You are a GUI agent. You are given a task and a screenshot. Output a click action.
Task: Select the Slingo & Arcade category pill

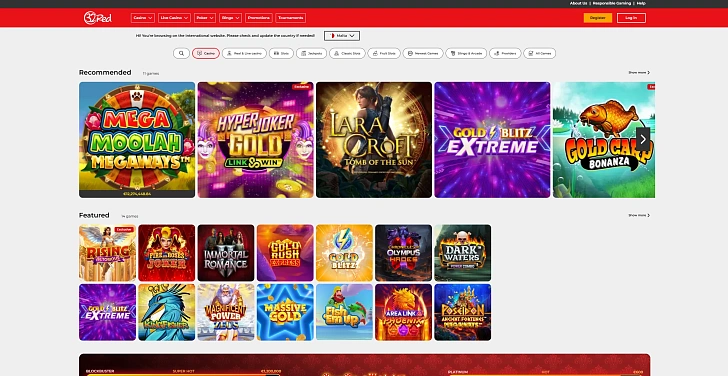click(466, 53)
